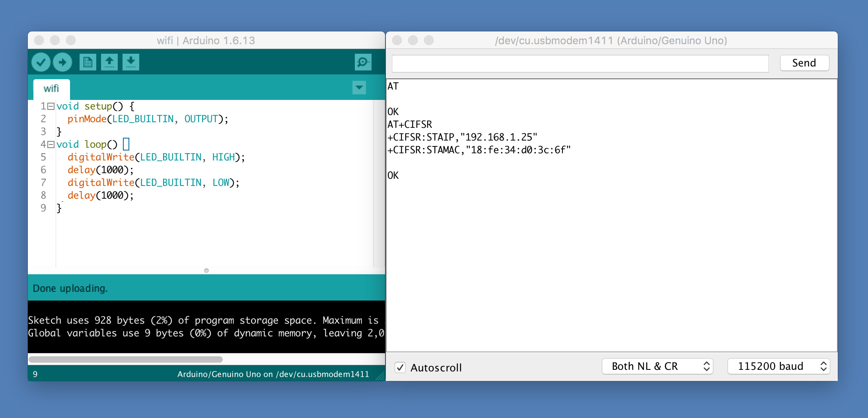Click the STAMAC address output line
This screenshot has width=868, height=418.
point(479,150)
